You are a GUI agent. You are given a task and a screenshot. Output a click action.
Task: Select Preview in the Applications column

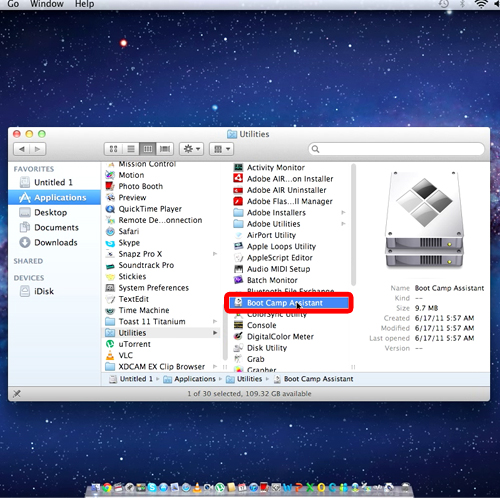pyautogui.click(x=126, y=198)
